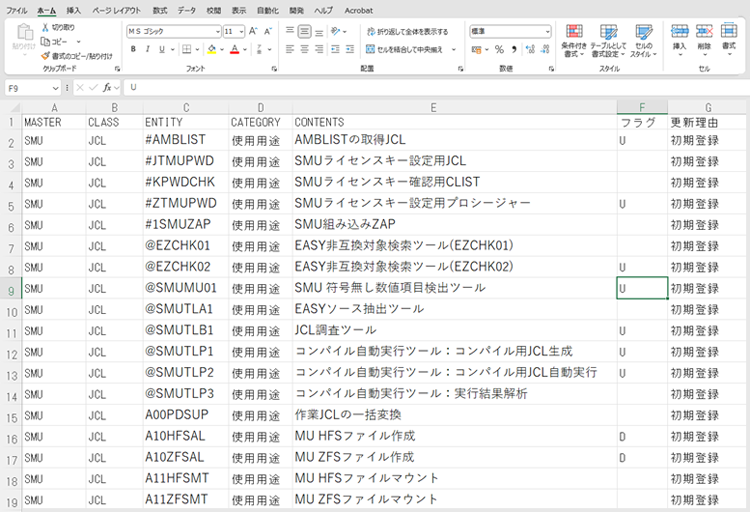This screenshot has height=512, width=750.
Task: Toggle wrap text (折り返して全体を表示する)
Action: (x=408, y=32)
